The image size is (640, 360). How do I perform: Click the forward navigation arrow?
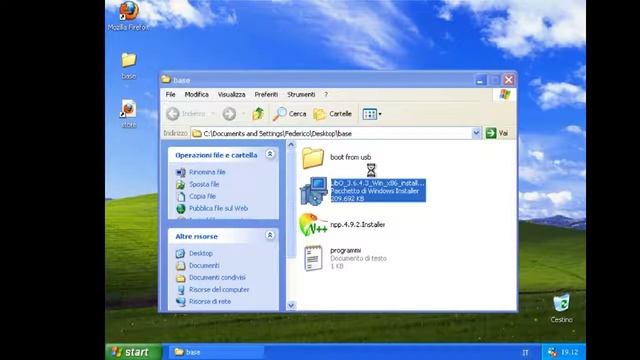coord(229,114)
